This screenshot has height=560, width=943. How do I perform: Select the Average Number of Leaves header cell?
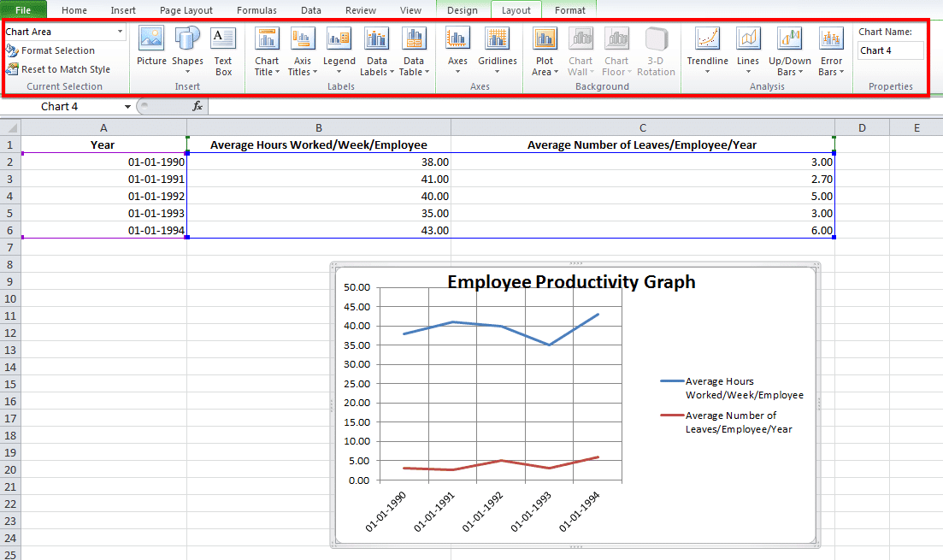point(642,145)
